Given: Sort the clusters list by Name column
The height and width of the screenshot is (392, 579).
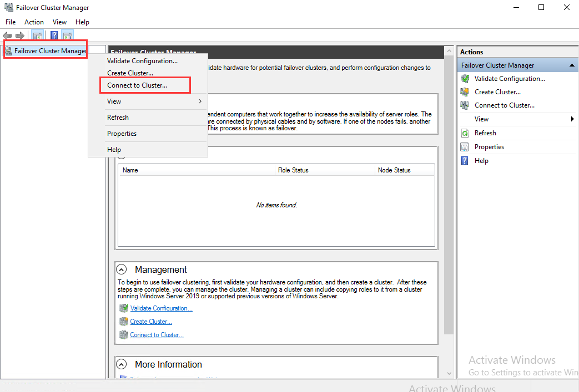Looking at the screenshot, I should pos(197,170).
